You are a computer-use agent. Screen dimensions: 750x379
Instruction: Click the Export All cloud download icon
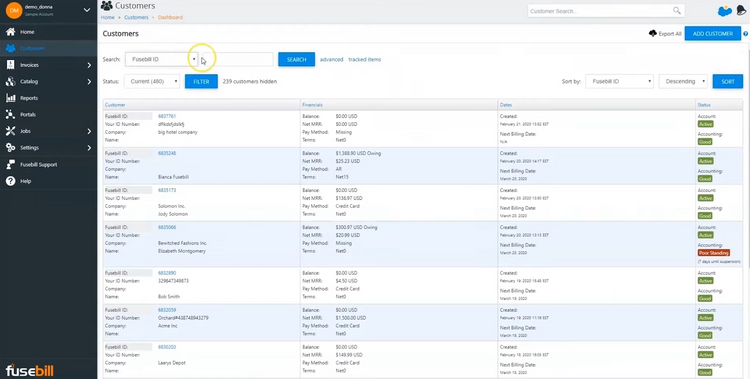[653, 33]
